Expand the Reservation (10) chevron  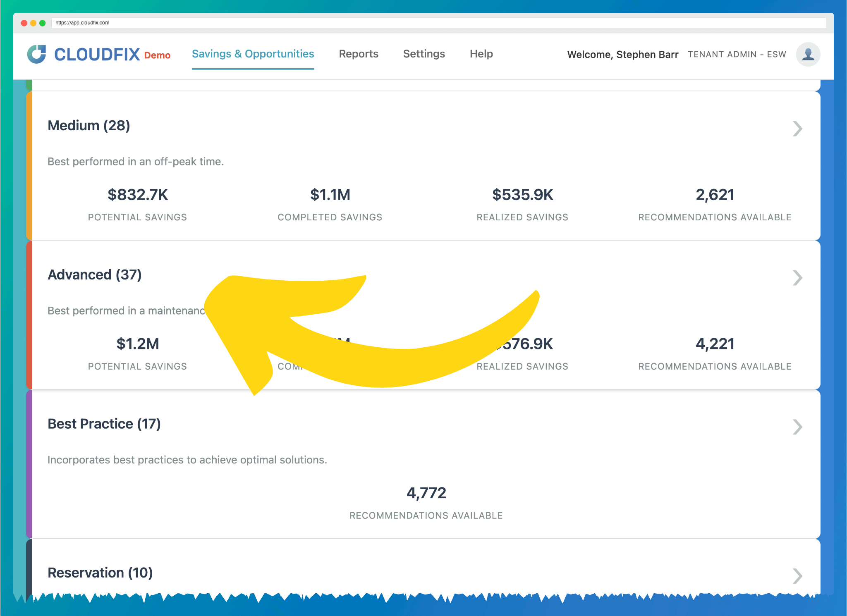[x=797, y=575]
